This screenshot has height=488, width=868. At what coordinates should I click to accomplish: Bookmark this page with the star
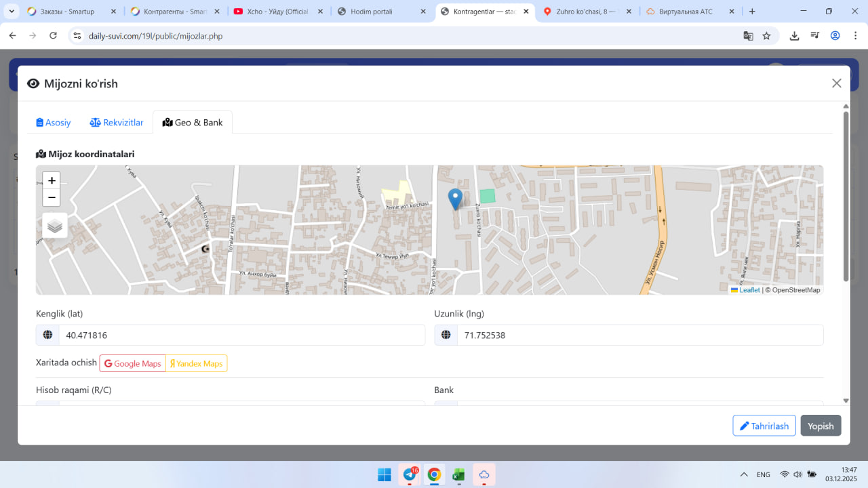point(766,36)
